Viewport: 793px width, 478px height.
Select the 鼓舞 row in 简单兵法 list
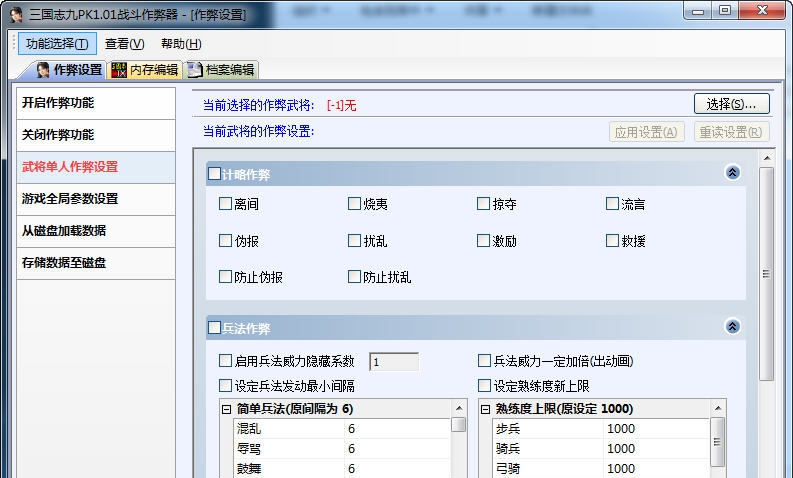pyautogui.click(x=342, y=468)
